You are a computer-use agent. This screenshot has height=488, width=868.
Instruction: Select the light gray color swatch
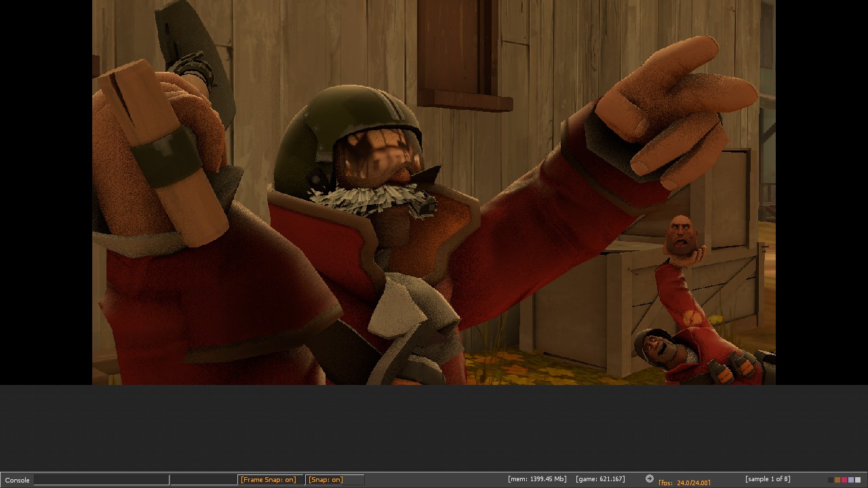(x=858, y=480)
